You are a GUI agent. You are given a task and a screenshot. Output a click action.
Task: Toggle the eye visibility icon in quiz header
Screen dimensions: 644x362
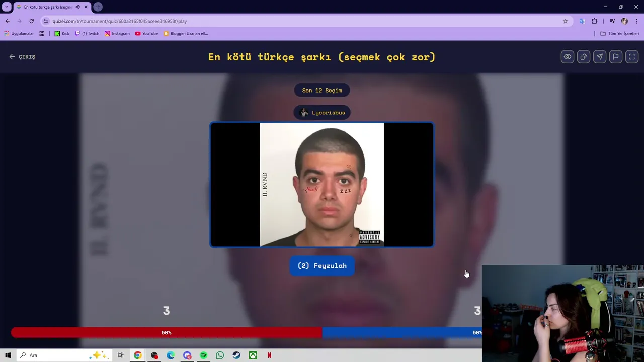pyautogui.click(x=568, y=57)
